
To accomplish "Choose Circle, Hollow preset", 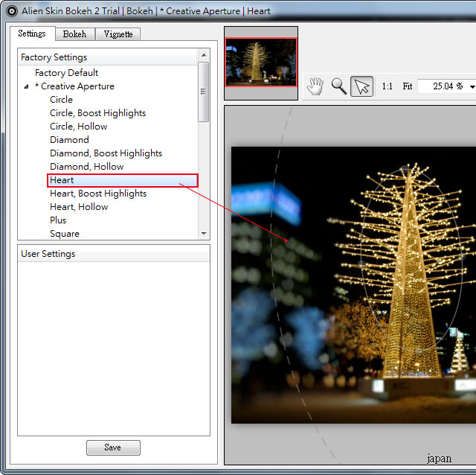I will [x=79, y=127].
